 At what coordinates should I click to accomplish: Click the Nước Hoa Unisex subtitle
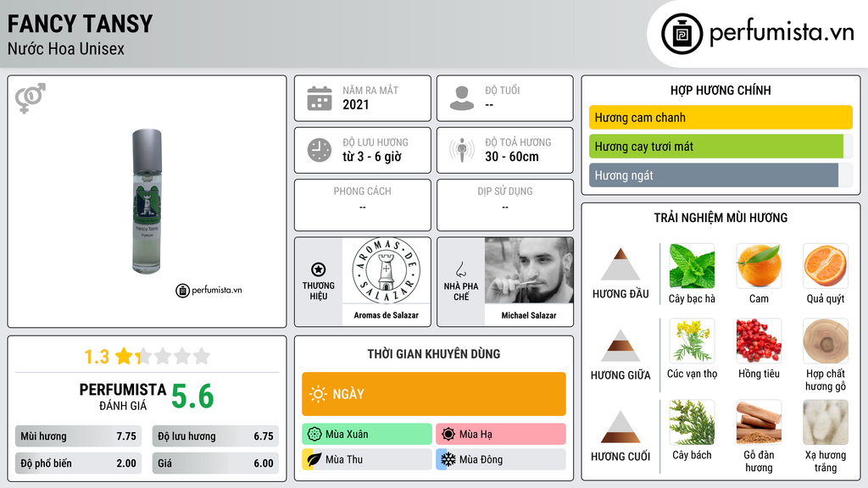coord(66,49)
